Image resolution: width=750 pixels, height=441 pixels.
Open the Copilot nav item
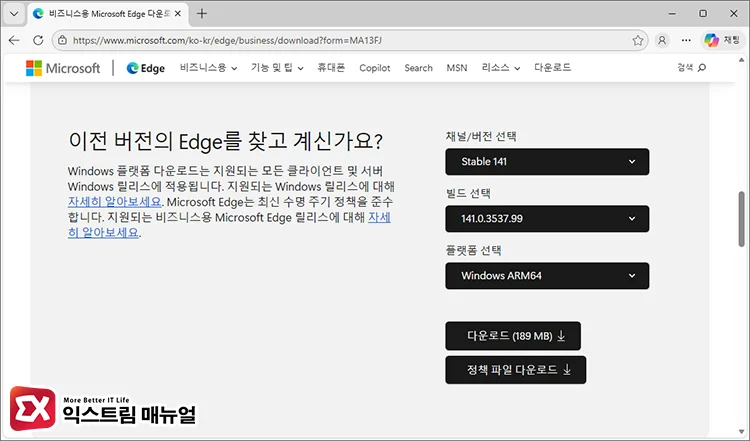pyautogui.click(x=375, y=68)
